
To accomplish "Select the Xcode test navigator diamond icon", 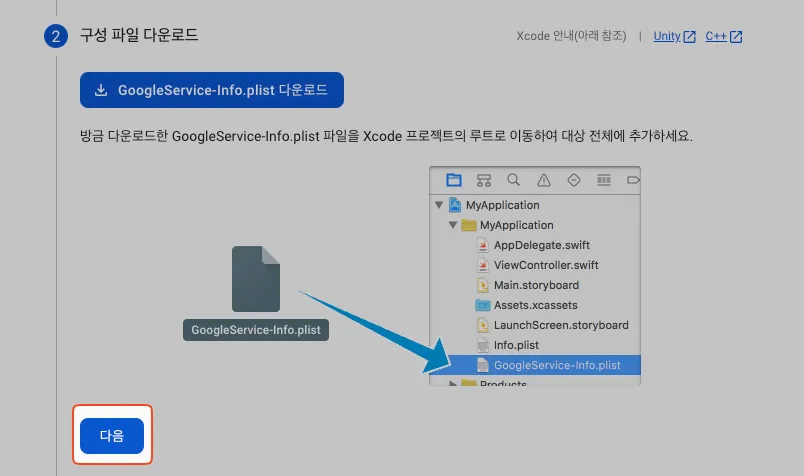I will (x=574, y=180).
